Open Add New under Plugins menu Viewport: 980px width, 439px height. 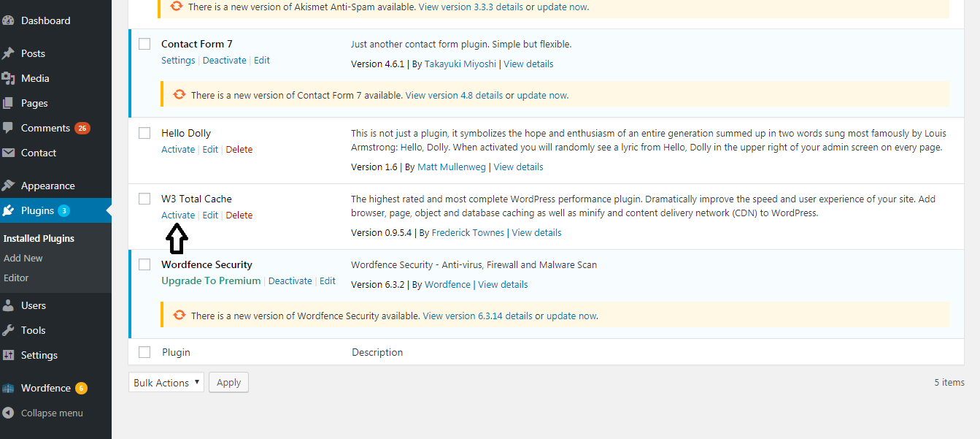coord(23,258)
